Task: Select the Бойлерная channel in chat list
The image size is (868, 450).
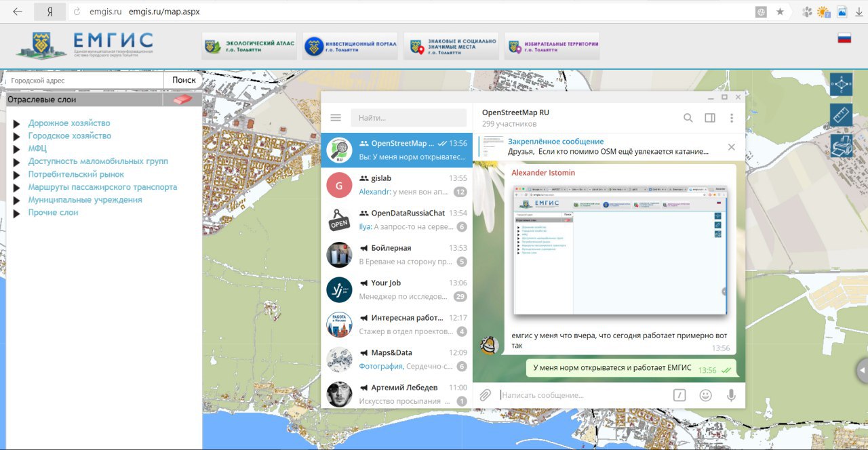Action: coord(397,255)
